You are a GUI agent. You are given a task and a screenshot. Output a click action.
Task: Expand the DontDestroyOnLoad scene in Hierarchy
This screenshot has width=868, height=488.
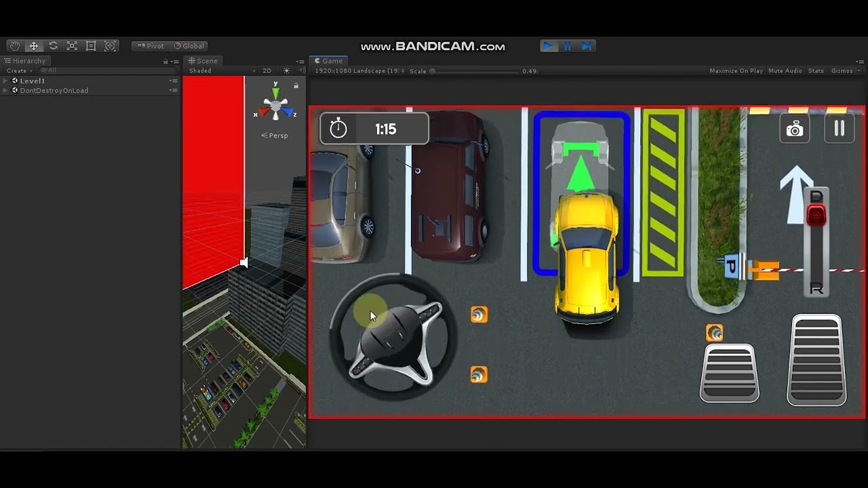tap(5, 90)
